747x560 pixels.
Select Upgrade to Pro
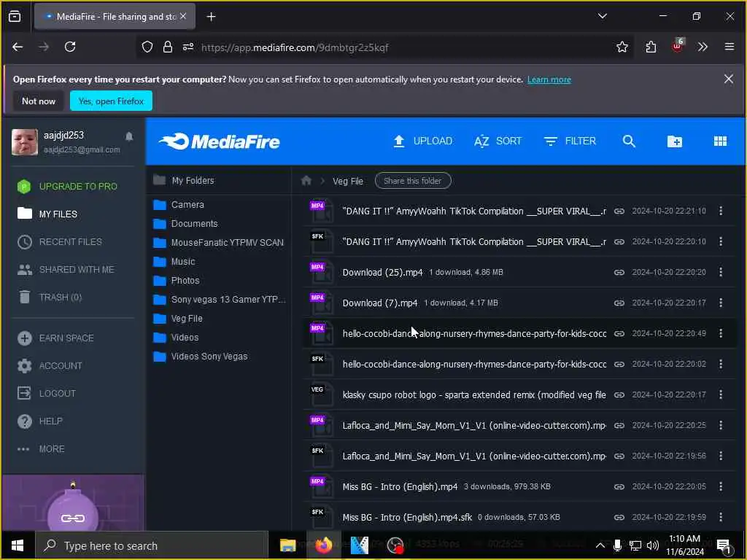(x=67, y=186)
